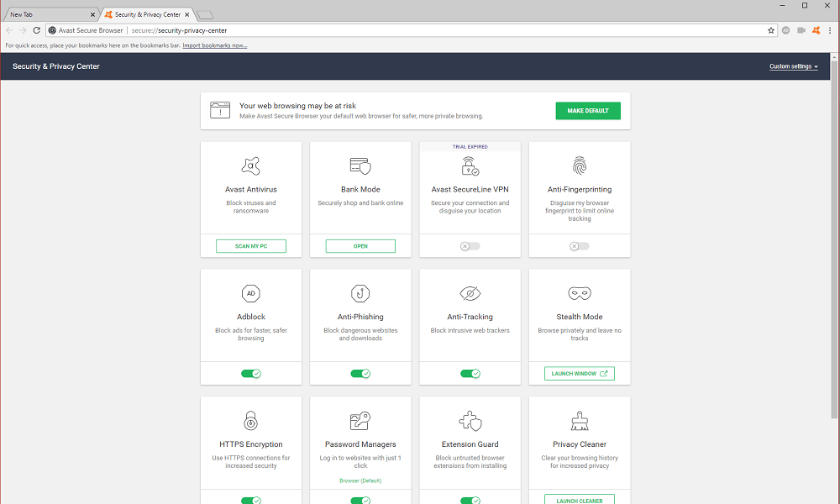Viewport: 840px width, 504px height.
Task: Open the browser three-dot menu
Action: 830,30
